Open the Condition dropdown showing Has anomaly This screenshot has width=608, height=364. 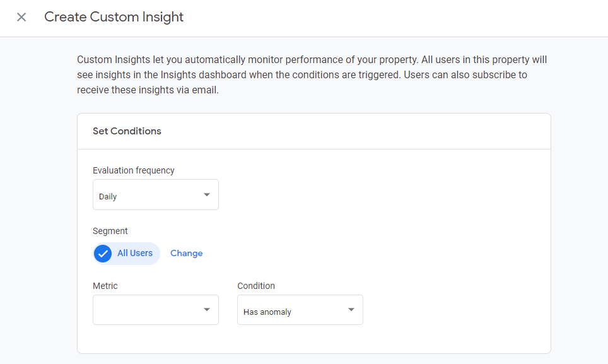tap(300, 310)
